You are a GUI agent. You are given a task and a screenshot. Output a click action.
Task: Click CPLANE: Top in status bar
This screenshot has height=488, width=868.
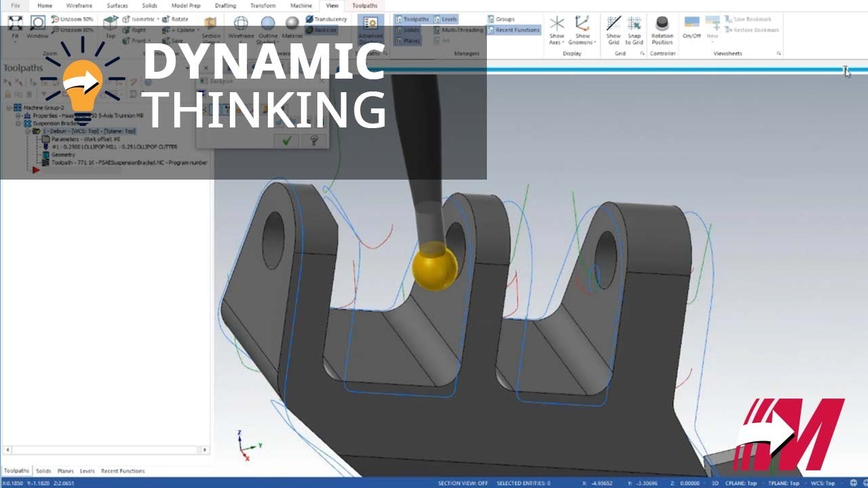click(x=741, y=483)
